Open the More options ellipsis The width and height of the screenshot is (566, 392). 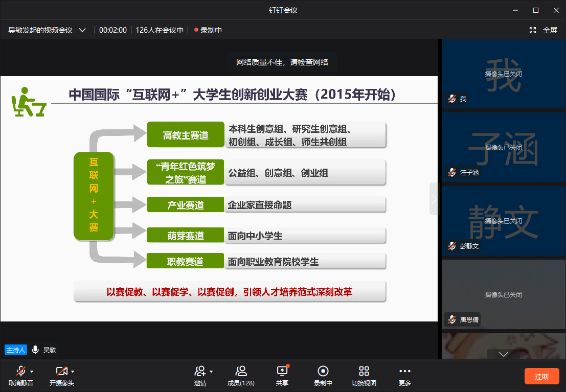coord(404,372)
